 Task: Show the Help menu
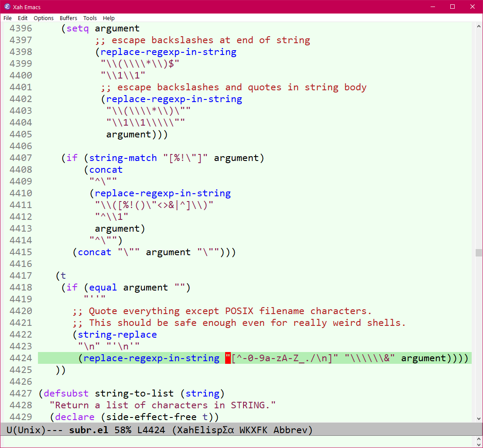pos(109,18)
